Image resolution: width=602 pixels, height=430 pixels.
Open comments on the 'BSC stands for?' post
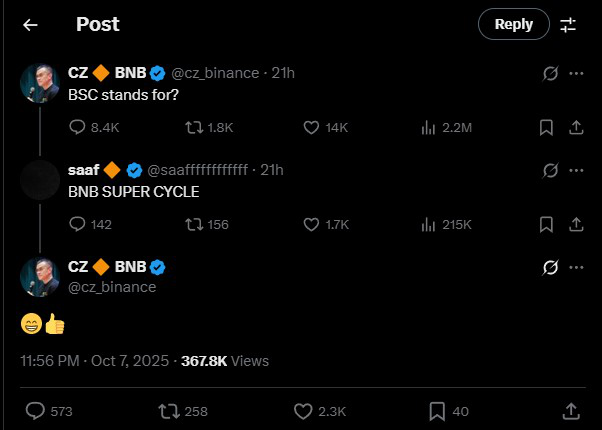[79, 127]
